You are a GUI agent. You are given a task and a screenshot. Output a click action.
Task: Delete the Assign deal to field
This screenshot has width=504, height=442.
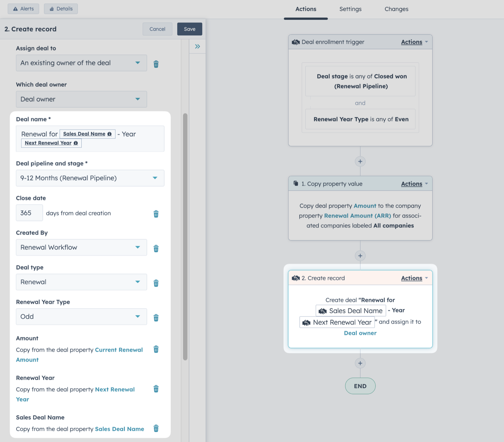[x=156, y=64]
